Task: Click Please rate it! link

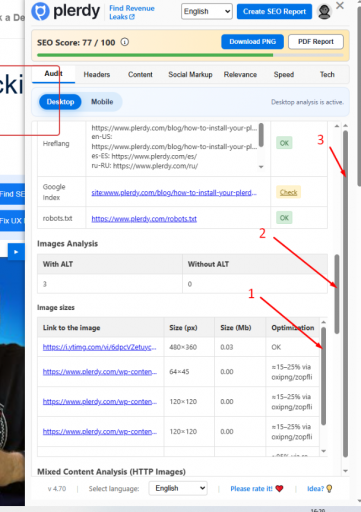Action: (251, 489)
